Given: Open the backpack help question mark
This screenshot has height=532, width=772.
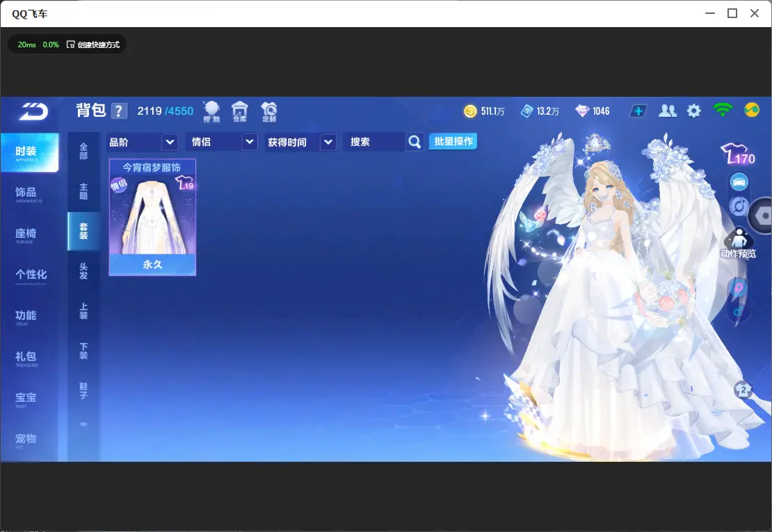Looking at the screenshot, I should click(x=119, y=111).
